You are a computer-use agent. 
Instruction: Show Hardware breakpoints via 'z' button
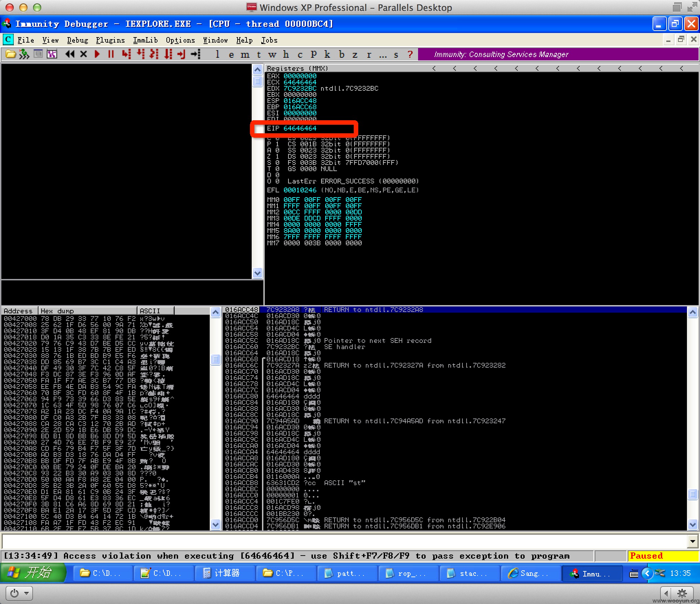click(355, 54)
